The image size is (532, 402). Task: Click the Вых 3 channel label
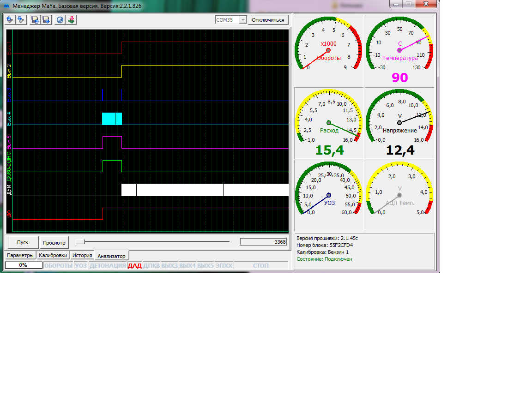(9, 95)
